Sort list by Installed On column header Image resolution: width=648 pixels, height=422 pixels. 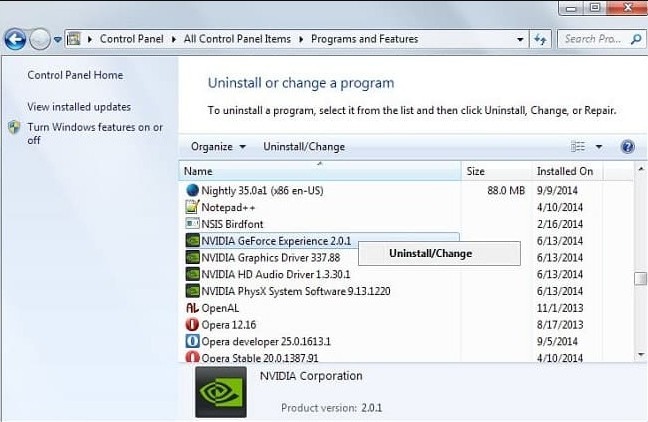point(565,172)
